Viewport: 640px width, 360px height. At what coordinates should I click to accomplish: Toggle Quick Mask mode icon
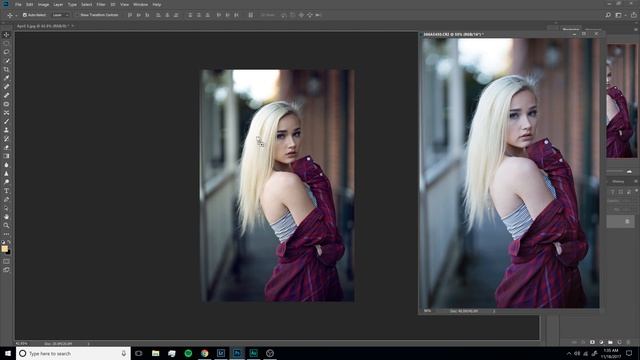click(x=6, y=261)
